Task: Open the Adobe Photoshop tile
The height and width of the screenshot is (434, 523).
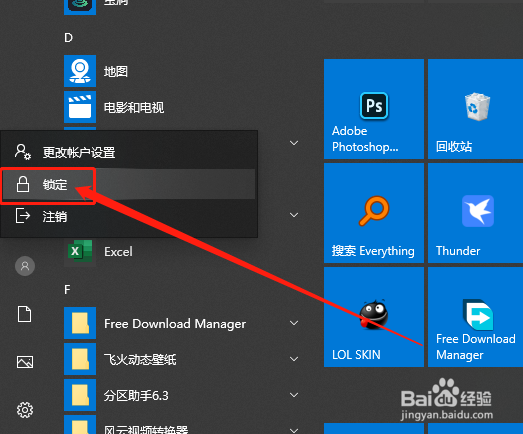Action: click(x=374, y=109)
